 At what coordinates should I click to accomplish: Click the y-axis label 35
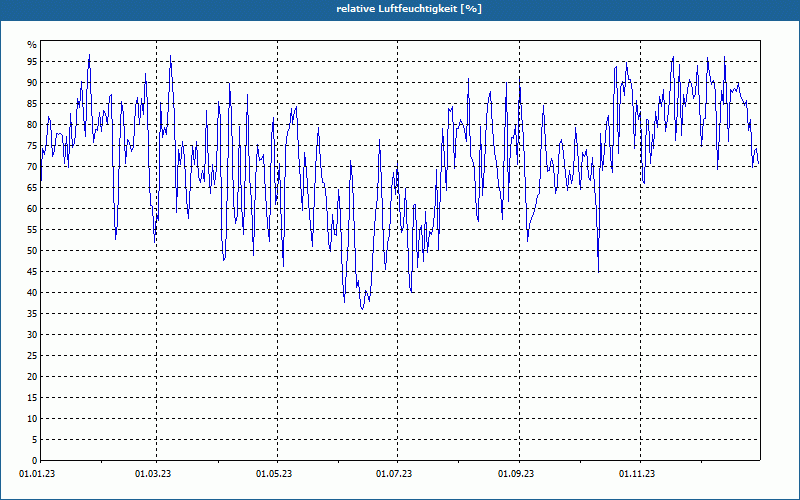pyautogui.click(x=32, y=314)
